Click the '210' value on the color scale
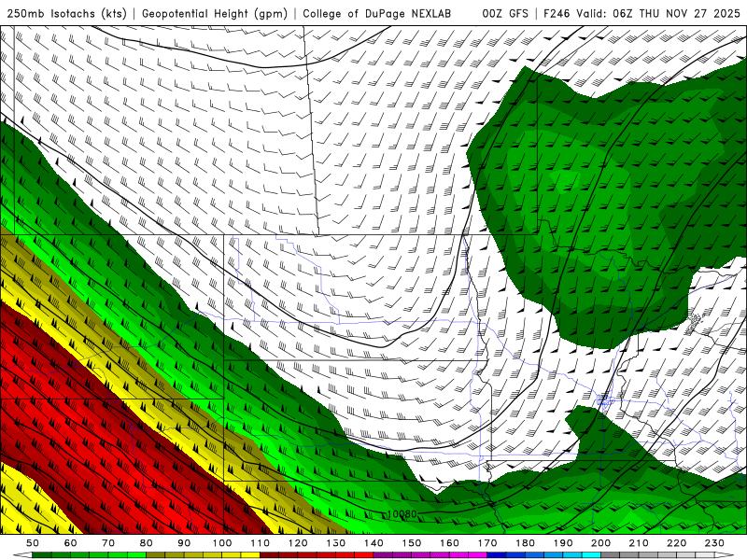Image resolution: width=747 pixels, height=560 pixels. [x=639, y=543]
